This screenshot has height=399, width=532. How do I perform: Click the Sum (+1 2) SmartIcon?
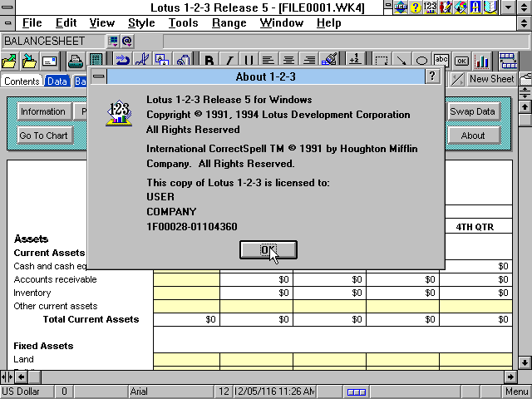pos(355,61)
